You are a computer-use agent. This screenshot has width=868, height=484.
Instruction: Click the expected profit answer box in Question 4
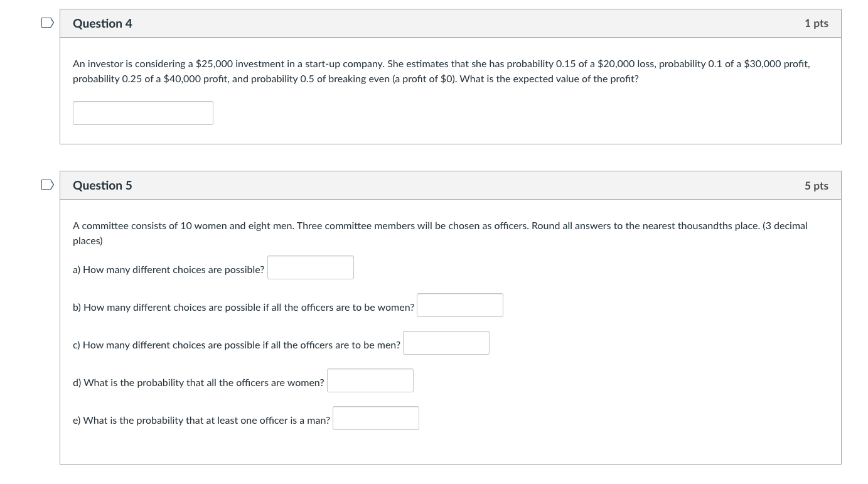[142, 113]
